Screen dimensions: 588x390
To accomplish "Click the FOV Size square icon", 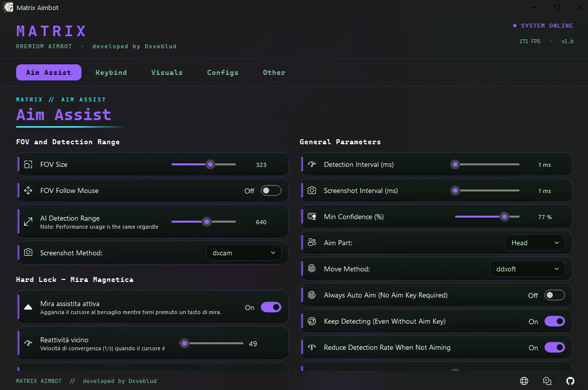I will pos(28,164).
